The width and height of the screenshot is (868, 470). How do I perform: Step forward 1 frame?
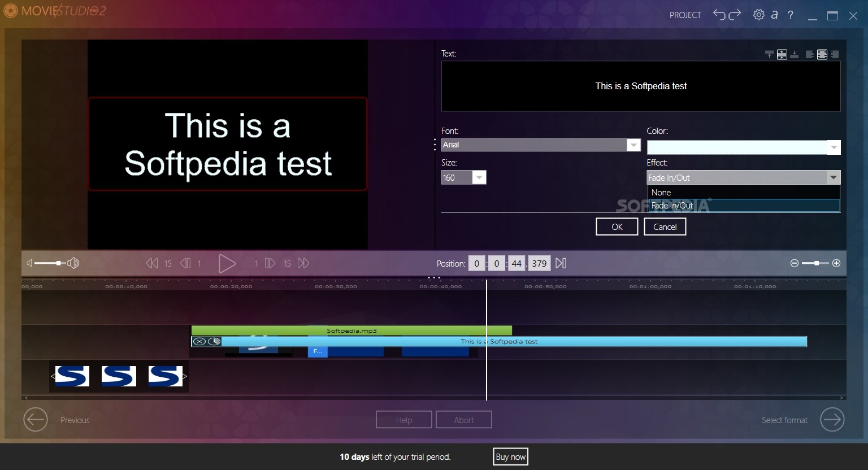(x=270, y=263)
